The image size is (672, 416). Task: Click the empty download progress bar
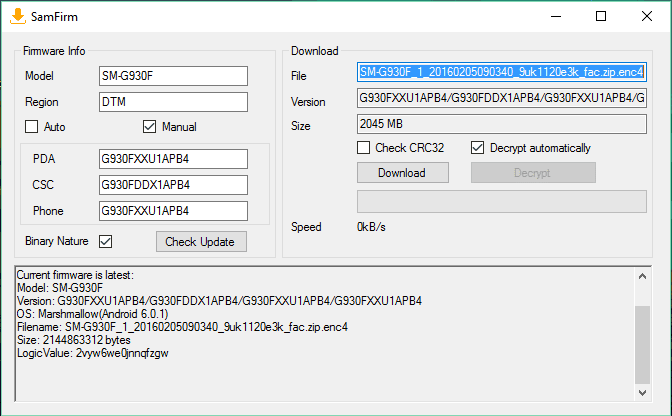pos(502,201)
